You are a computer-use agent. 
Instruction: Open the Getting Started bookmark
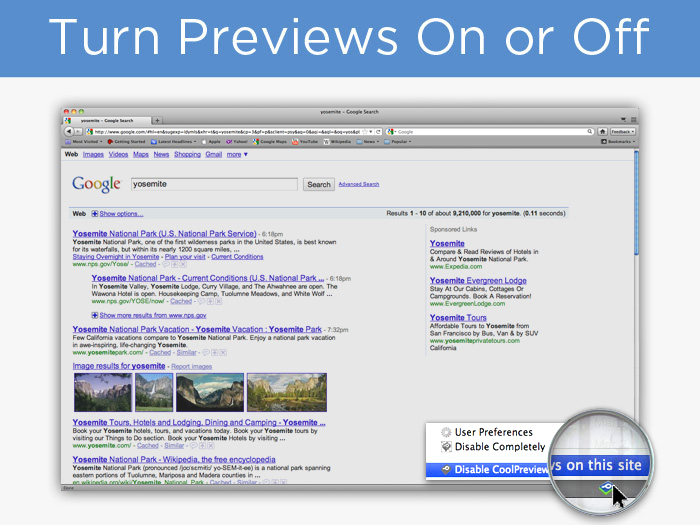(126, 142)
